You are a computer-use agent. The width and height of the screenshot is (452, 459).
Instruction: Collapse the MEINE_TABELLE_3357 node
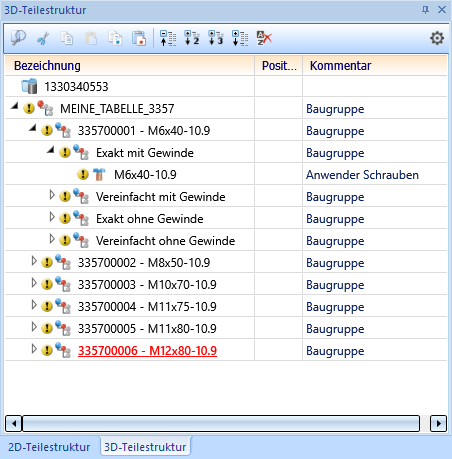[14, 106]
